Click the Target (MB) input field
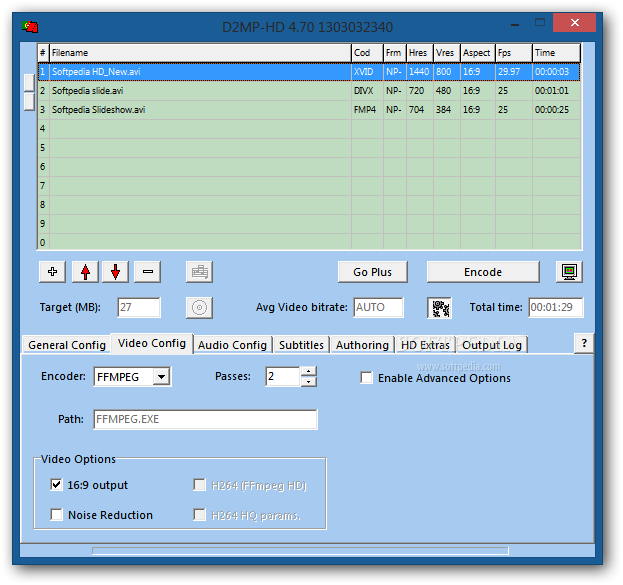This screenshot has width=623, height=585. tap(139, 307)
